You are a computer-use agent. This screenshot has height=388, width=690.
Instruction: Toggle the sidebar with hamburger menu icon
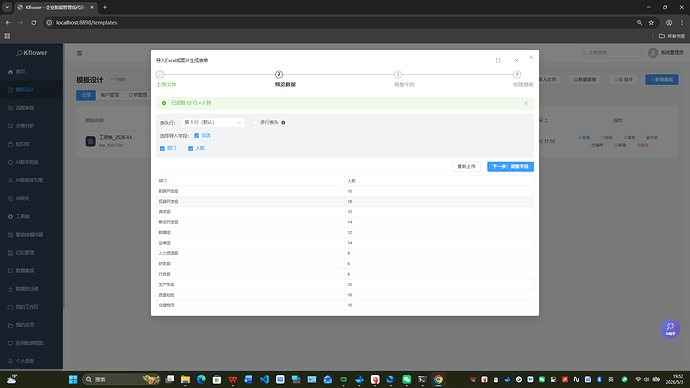click(79, 53)
